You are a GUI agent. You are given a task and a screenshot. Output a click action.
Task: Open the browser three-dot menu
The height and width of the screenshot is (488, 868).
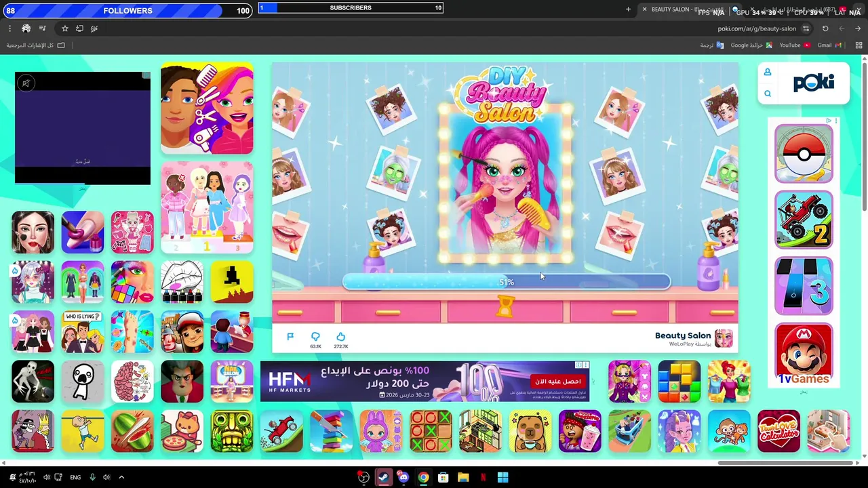tap(9, 28)
